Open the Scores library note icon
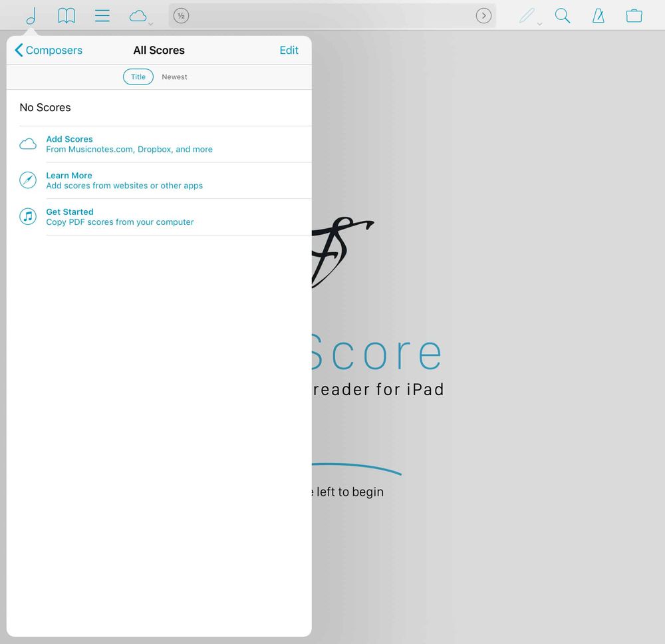This screenshot has width=665, height=644. (x=31, y=16)
